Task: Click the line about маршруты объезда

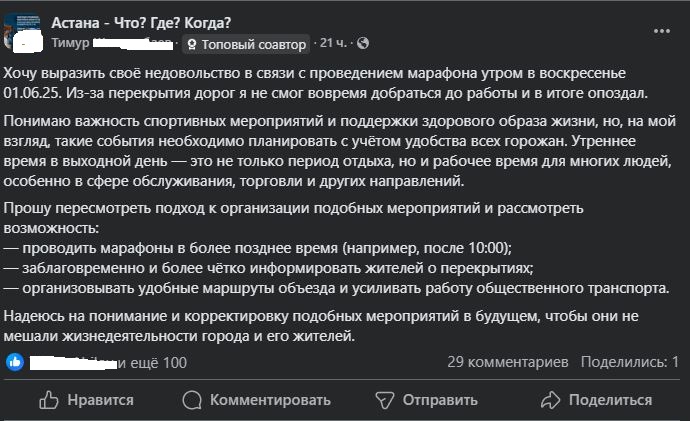Action: tap(335, 289)
